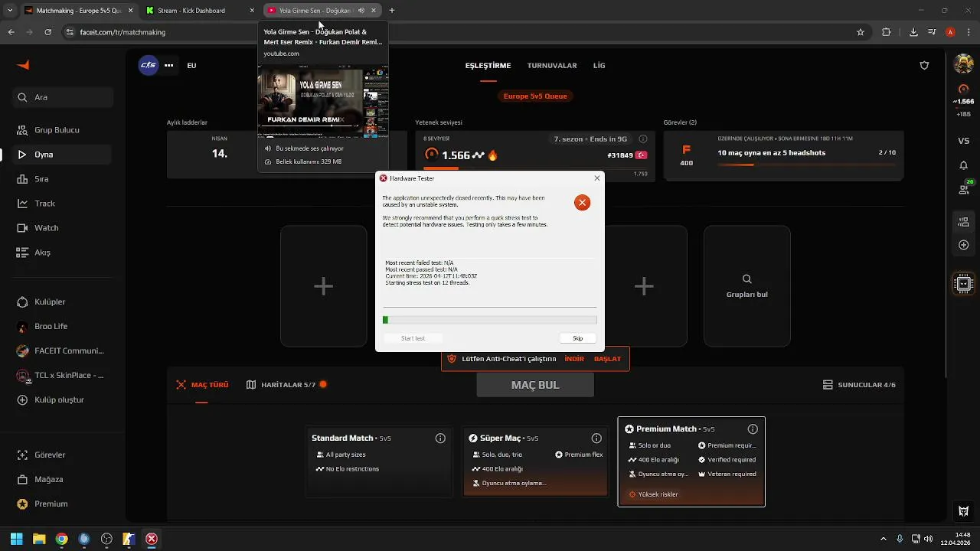Click the party members icon in right sidebar
The width and height of the screenshot is (980, 551).
tap(964, 222)
